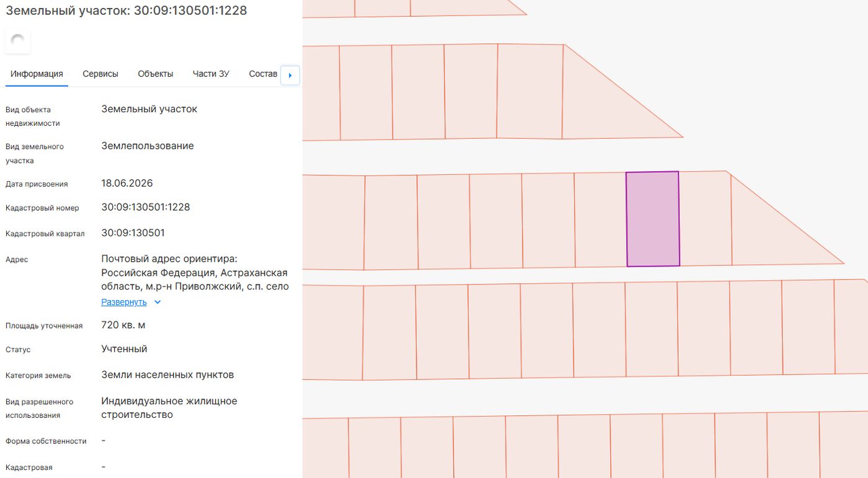Screen dimensions: 868x478
Task: Click the Кадастровый номер value 30:09:130501:1228
Action: 146,207
